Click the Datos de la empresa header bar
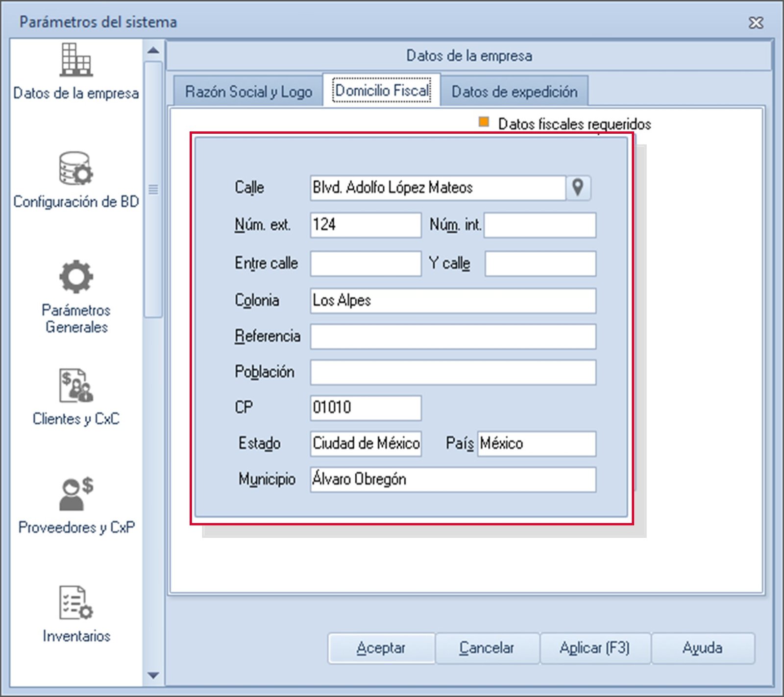The height and width of the screenshot is (697, 784). (469, 56)
